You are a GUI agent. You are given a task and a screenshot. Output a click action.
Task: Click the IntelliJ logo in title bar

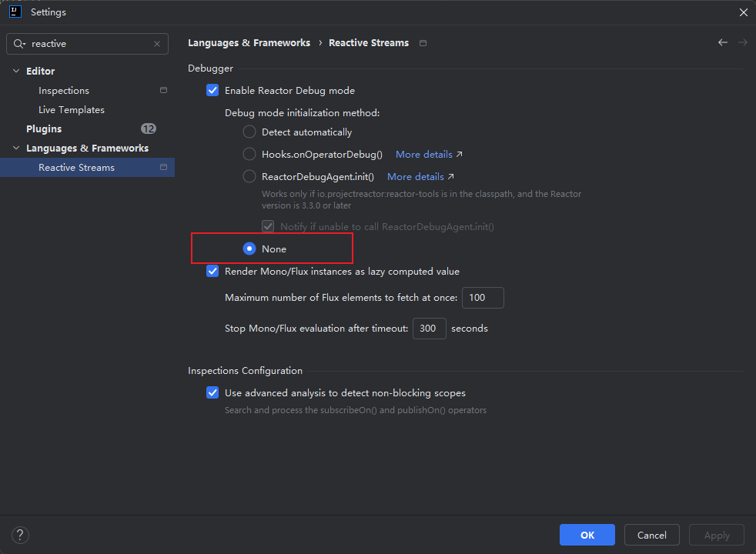tap(15, 12)
